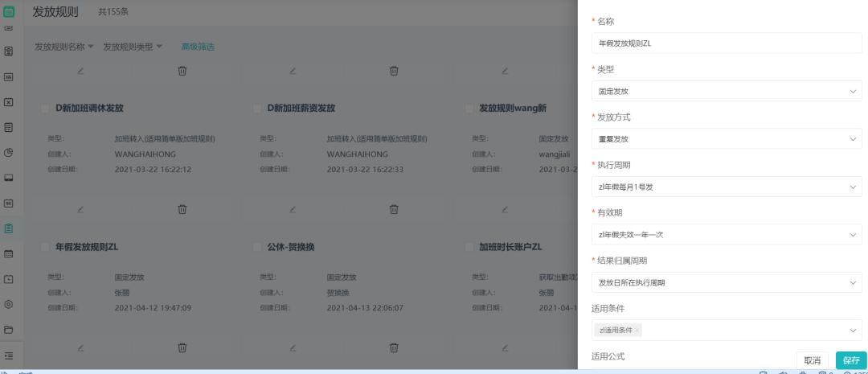Open the ID card sidebar icon
Screen dimensions: 868x374
[x=8, y=77]
